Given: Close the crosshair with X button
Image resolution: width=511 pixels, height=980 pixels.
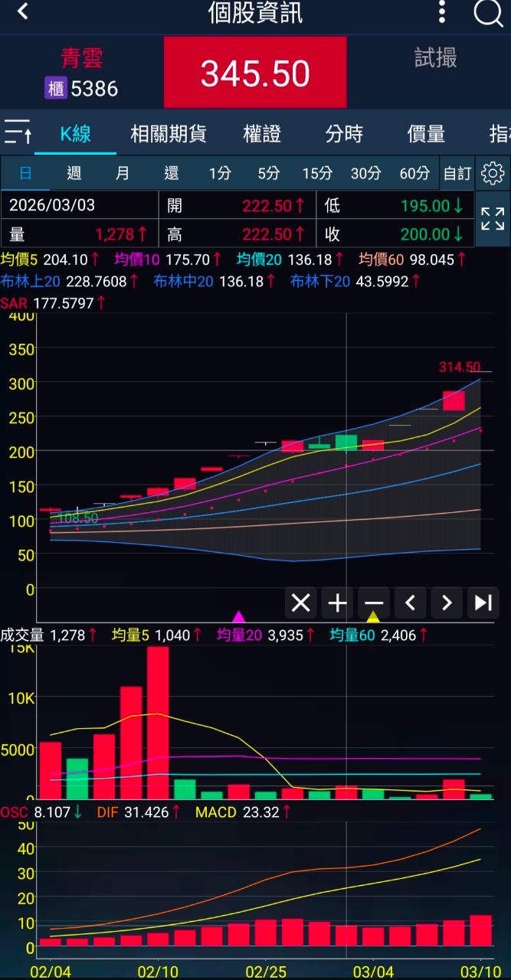Looking at the screenshot, I should [301, 603].
